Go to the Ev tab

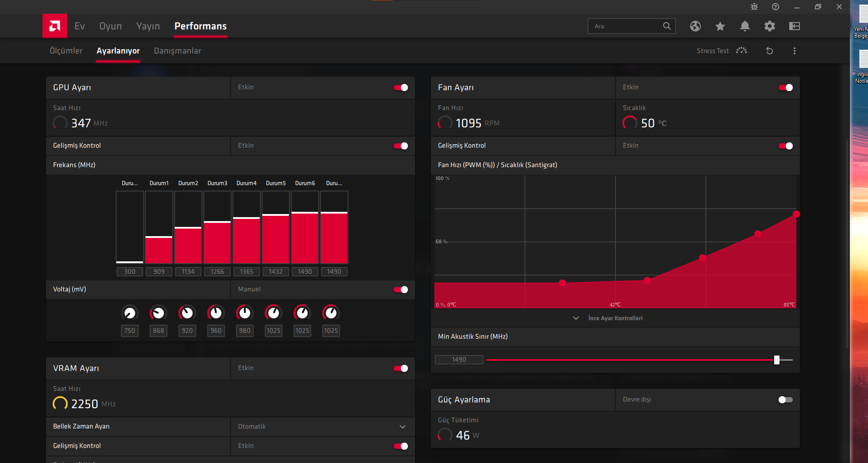(x=80, y=26)
